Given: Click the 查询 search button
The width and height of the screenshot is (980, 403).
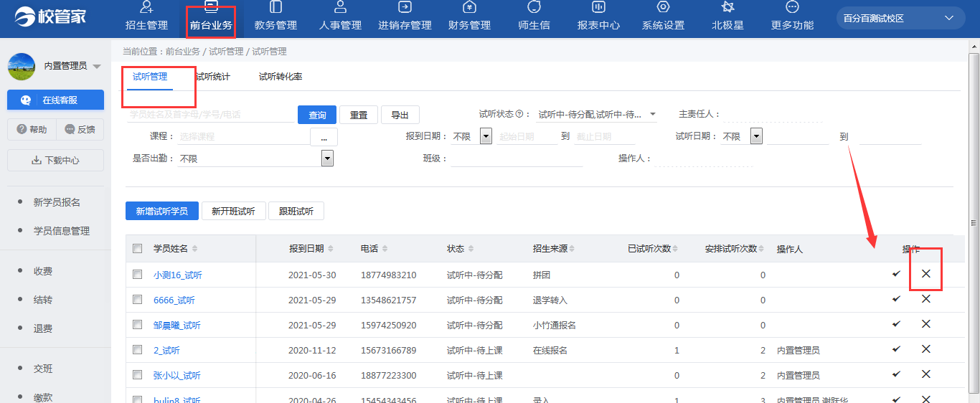Looking at the screenshot, I should tap(317, 115).
